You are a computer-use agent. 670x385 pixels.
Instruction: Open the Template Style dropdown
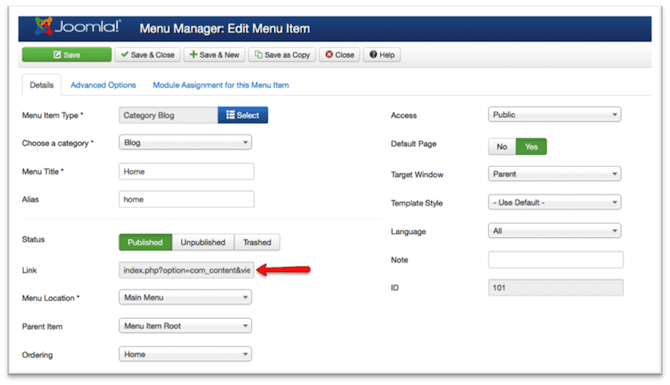(555, 202)
